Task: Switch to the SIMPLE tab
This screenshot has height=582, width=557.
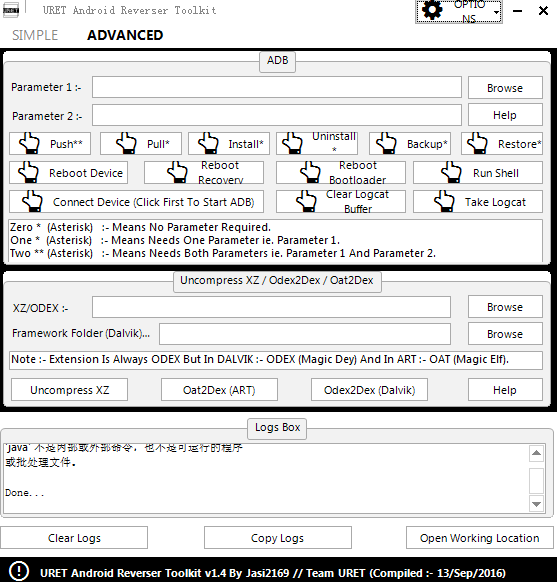Action: tap(35, 35)
